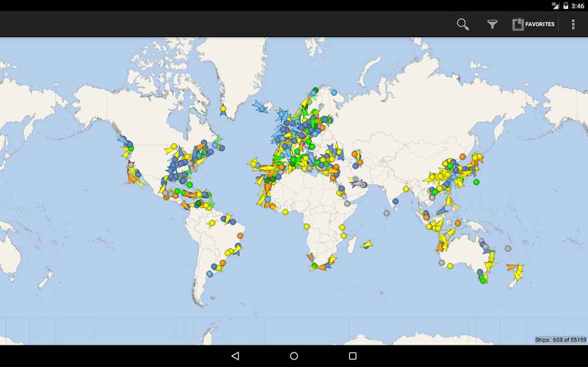The height and width of the screenshot is (367, 588).
Task: Select green ship marker east of Japan
Action: coord(477,182)
